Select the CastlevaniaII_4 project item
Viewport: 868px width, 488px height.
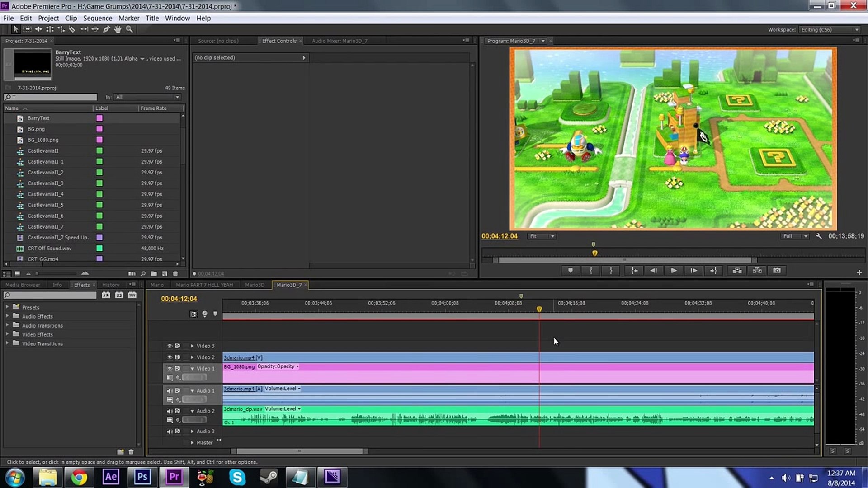46,194
